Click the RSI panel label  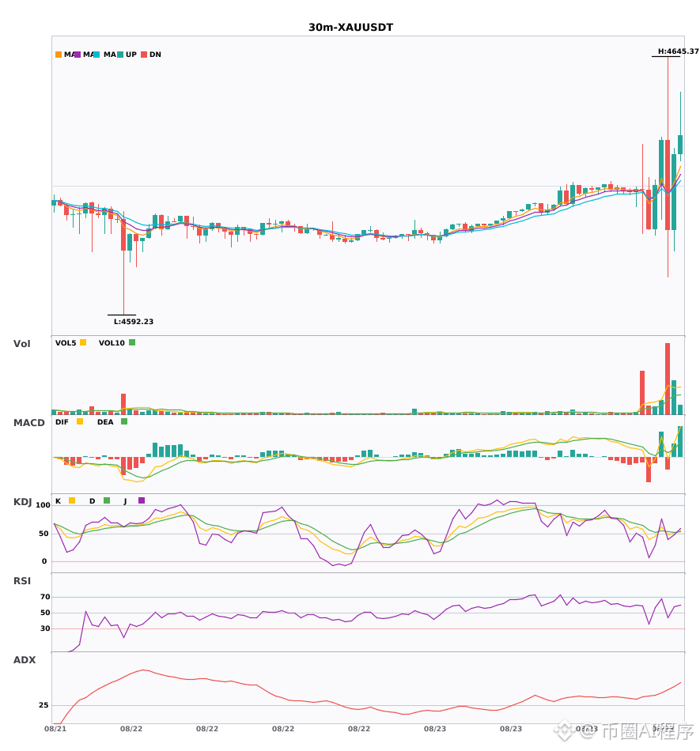point(22,581)
